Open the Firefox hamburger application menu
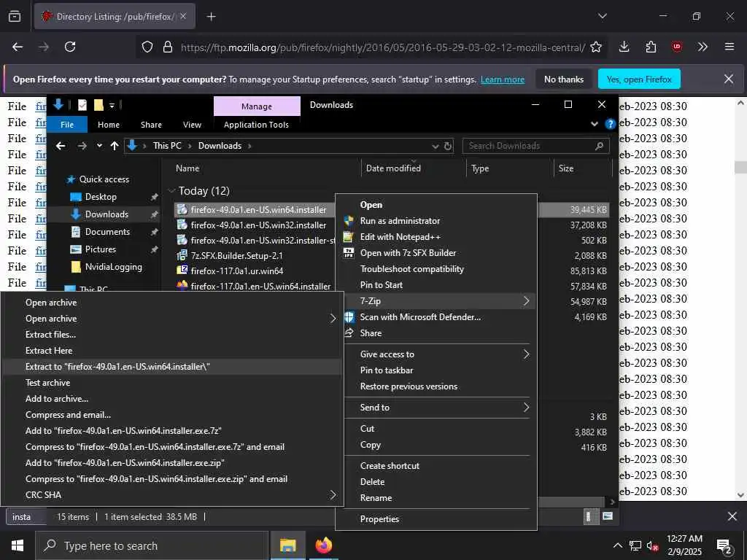 point(729,47)
